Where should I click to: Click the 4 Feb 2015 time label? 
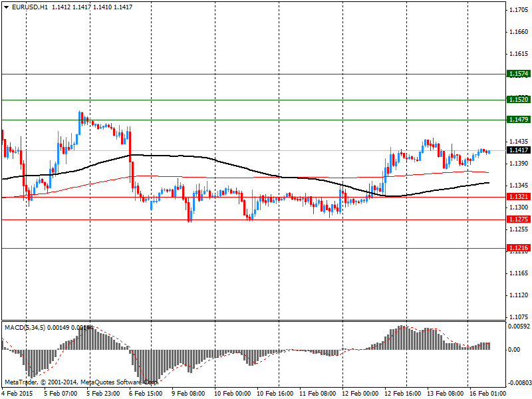click(x=17, y=394)
